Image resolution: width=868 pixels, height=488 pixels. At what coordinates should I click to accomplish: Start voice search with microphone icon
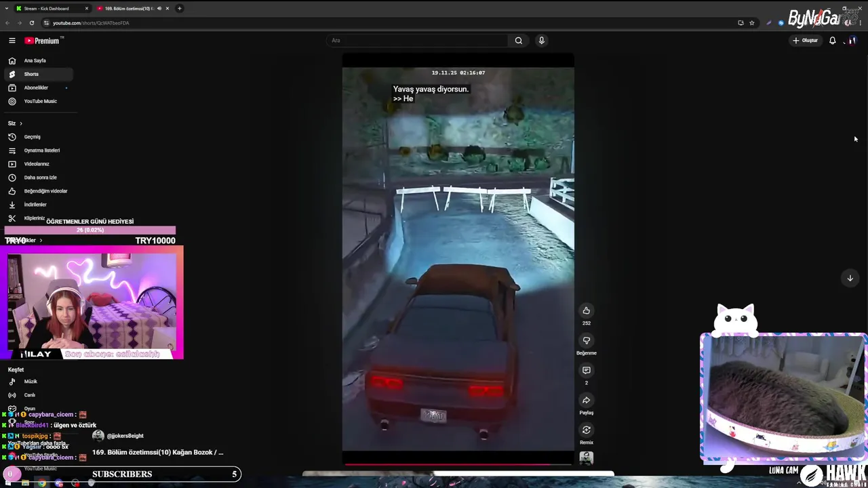(541, 41)
